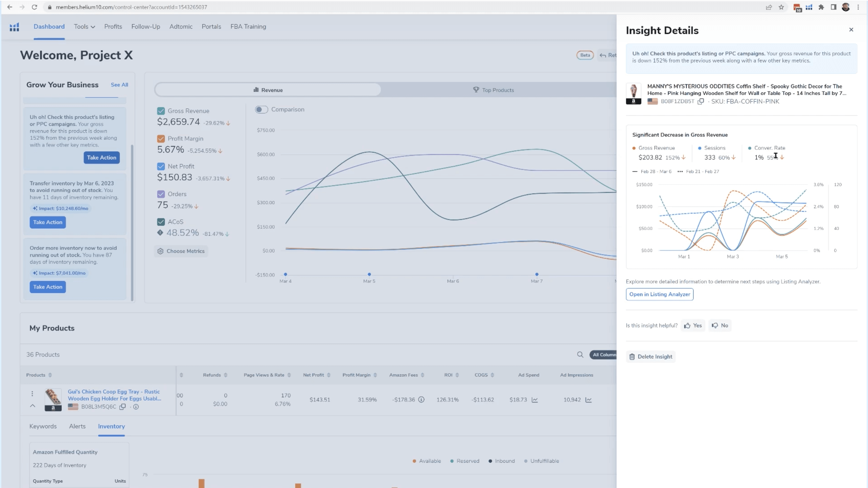Uncheck Profit Margin metric checkbox
Screen dimensions: 868x488
tap(161, 139)
